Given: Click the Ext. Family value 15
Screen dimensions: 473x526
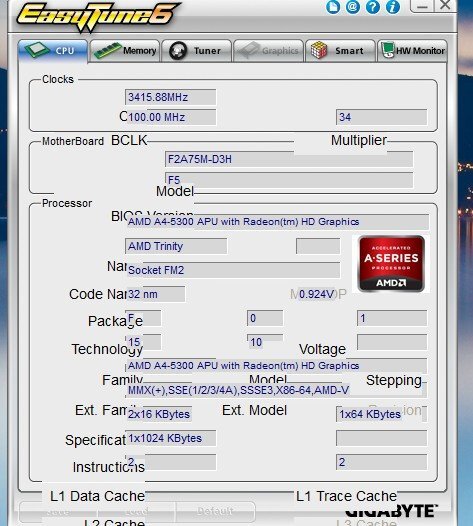Looking at the screenshot, I should tap(143, 342).
